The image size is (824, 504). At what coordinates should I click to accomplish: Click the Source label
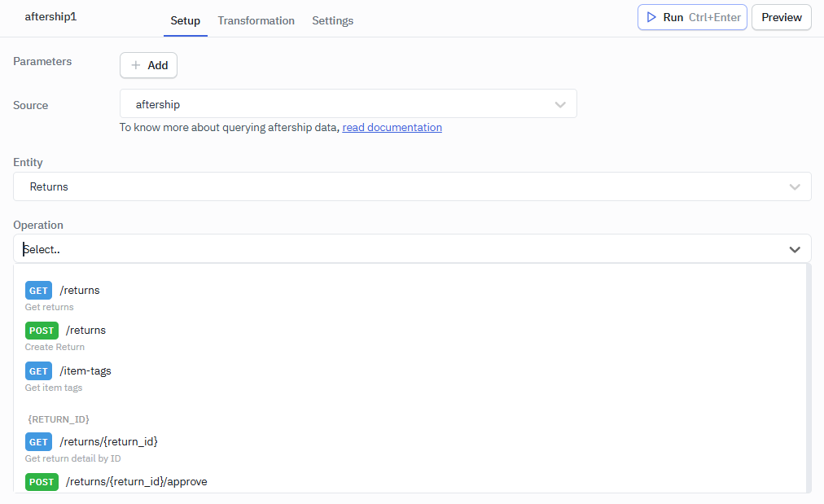30,105
